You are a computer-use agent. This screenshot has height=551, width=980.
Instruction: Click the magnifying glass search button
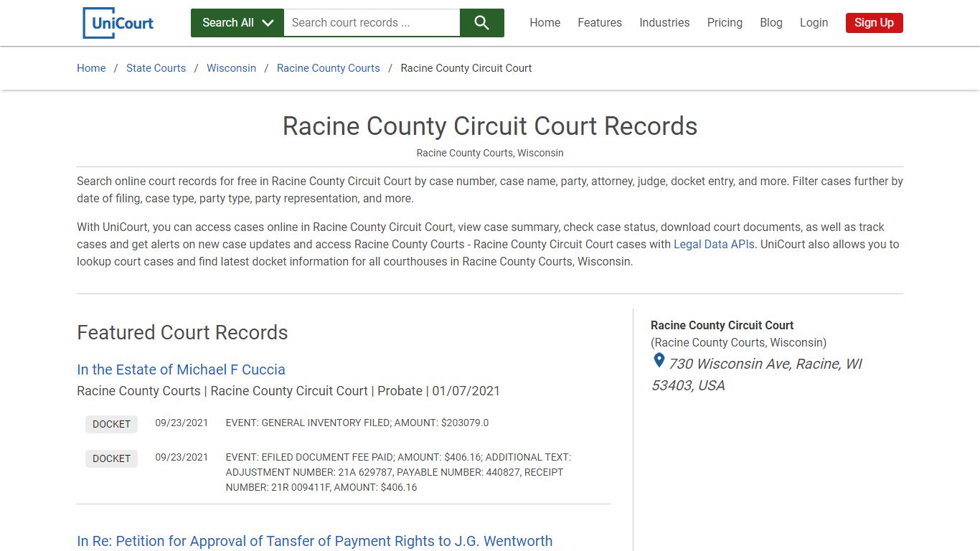(x=482, y=23)
